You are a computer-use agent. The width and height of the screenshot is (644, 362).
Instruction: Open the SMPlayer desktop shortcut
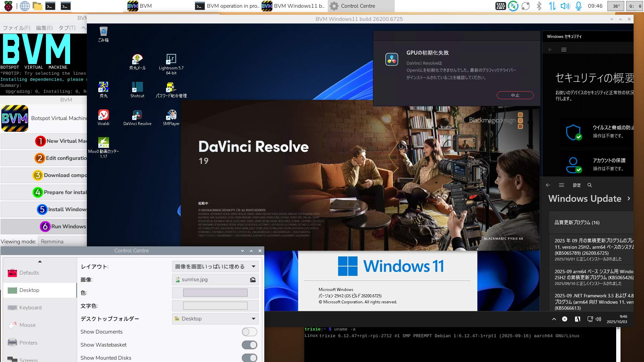[171, 116]
